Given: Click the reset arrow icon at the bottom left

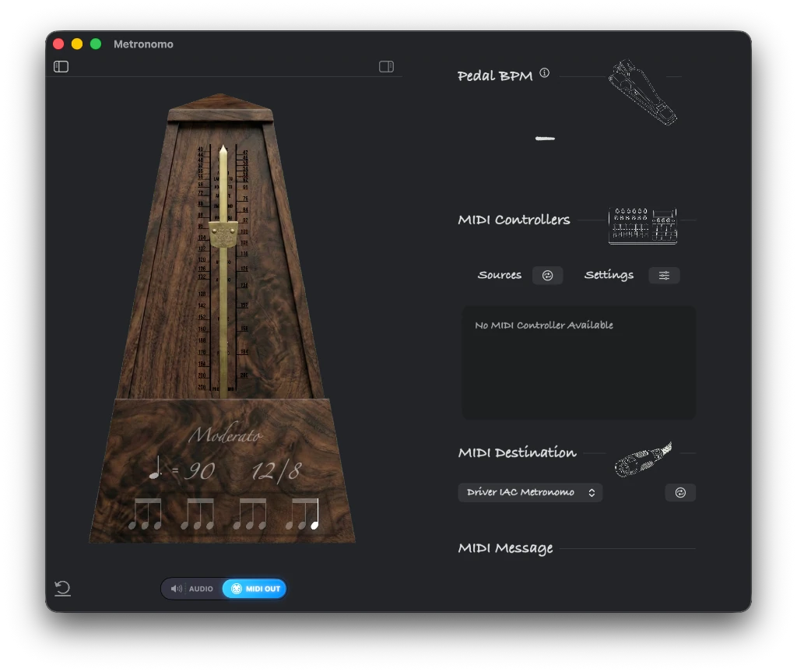Looking at the screenshot, I should pyautogui.click(x=62, y=589).
